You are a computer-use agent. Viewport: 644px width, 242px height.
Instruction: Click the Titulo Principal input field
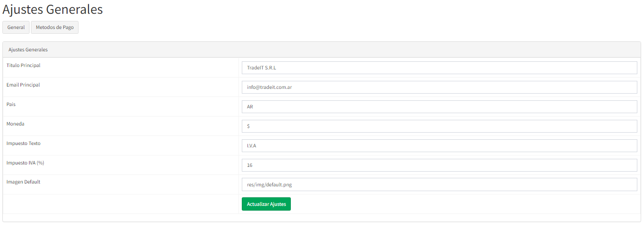click(x=439, y=68)
